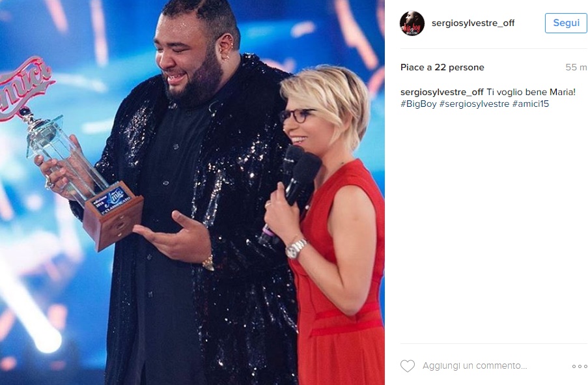Like the post with the heart icon

[x=408, y=366]
